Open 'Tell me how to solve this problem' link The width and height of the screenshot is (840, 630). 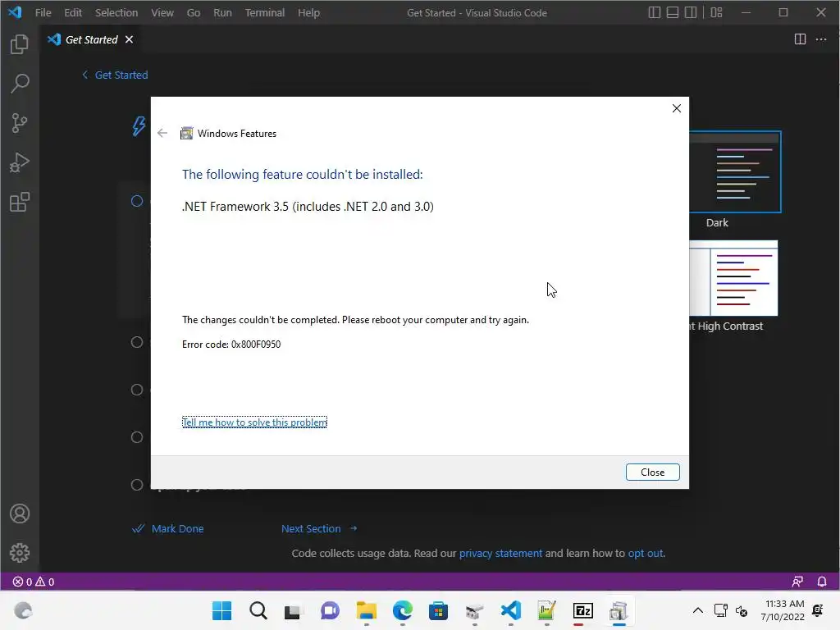point(254,422)
